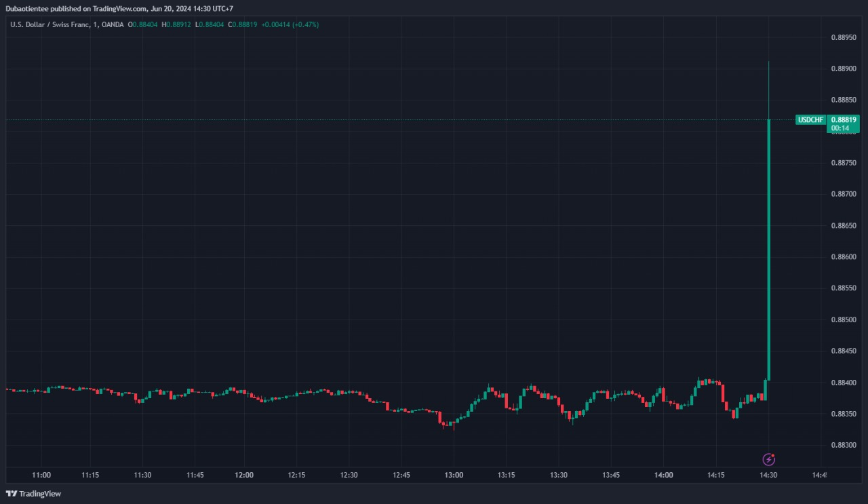868x504 pixels.
Task: Click the 12:15 time axis label
Action: tap(295, 476)
